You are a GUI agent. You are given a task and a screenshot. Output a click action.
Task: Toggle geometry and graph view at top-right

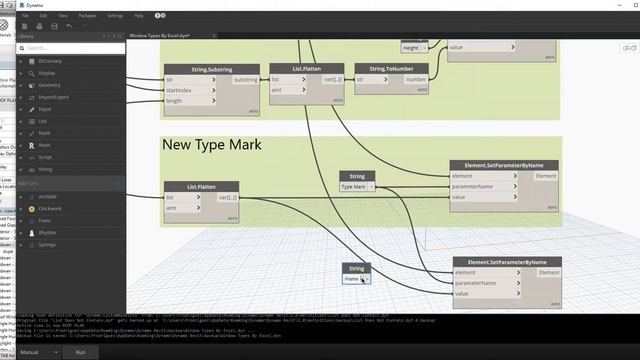click(629, 48)
